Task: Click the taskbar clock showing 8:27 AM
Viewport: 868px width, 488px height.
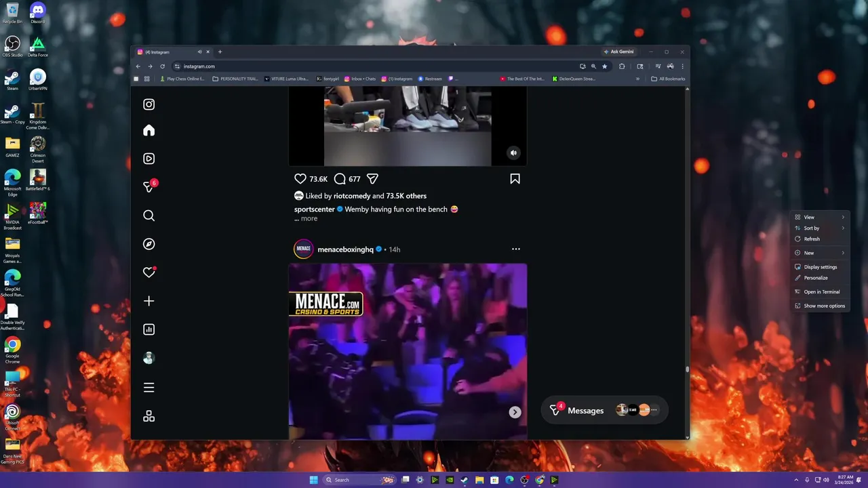Action: click(846, 480)
